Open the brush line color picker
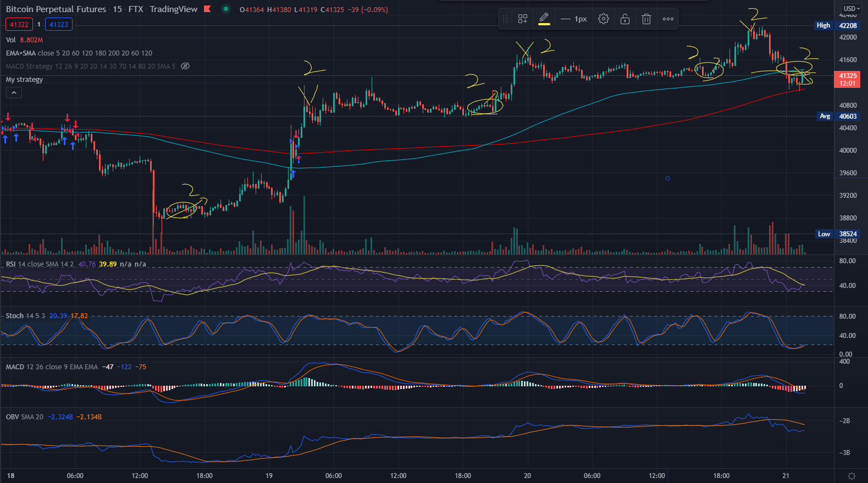The height and width of the screenshot is (483, 868). [x=544, y=19]
